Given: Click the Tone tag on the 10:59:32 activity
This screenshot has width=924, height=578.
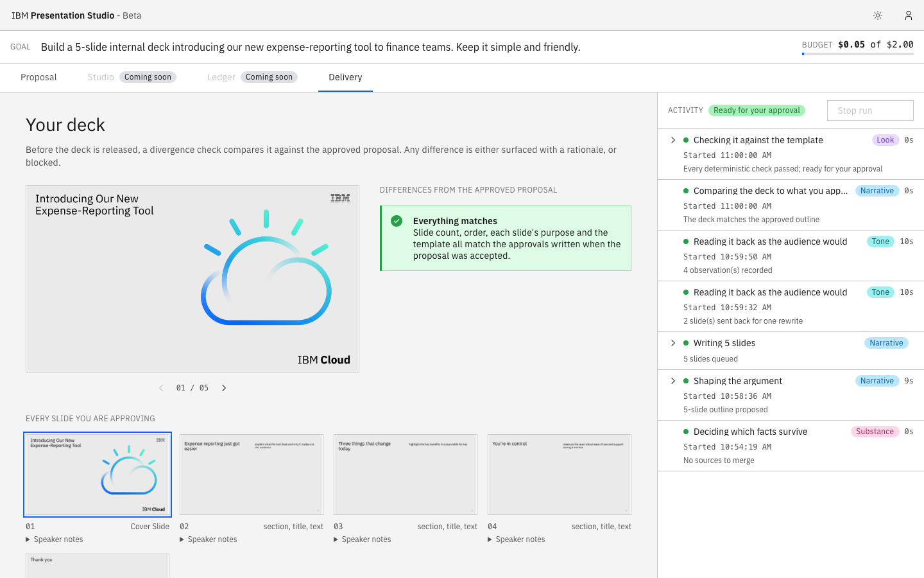Looking at the screenshot, I should (x=880, y=292).
